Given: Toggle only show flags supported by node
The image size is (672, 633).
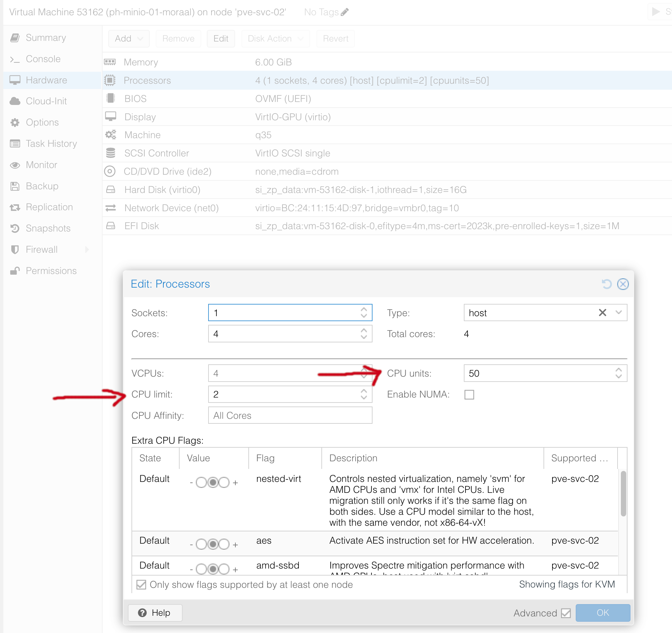Looking at the screenshot, I should coord(141,585).
